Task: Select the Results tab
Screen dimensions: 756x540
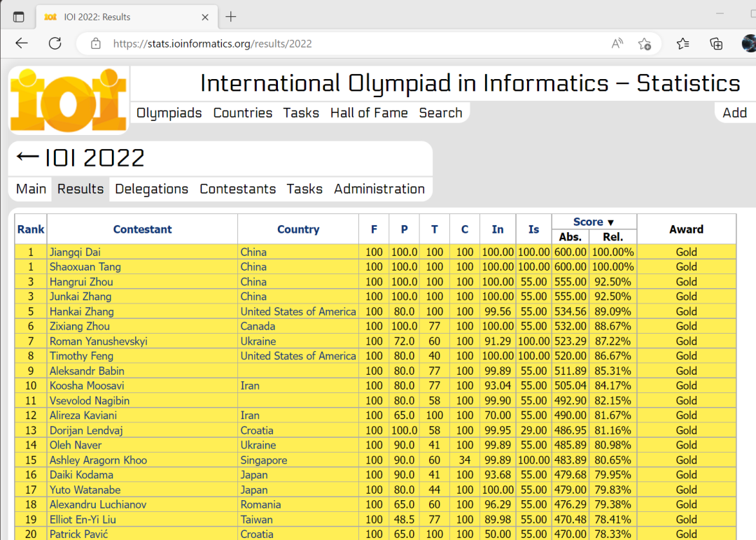Action: tap(80, 189)
